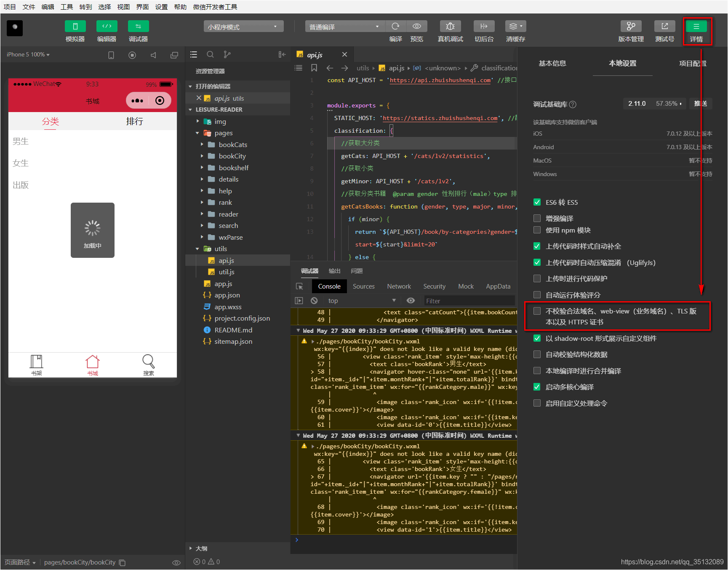Close the api.js editor tab
Viewport: 728px width, 570px height.
point(344,55)
